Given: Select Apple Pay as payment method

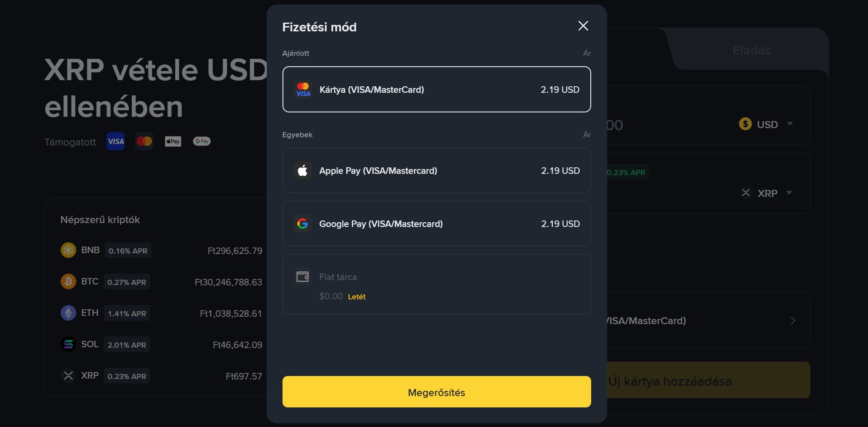Looking at the screenshot, I should (437, 170).
